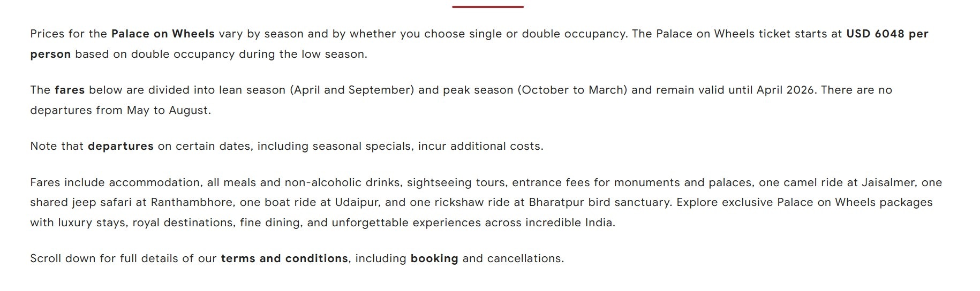The height and width of the screenshot is (291, 980).
Task: Open the 'terms and conditions' link
Action: (x=284, y=258)
